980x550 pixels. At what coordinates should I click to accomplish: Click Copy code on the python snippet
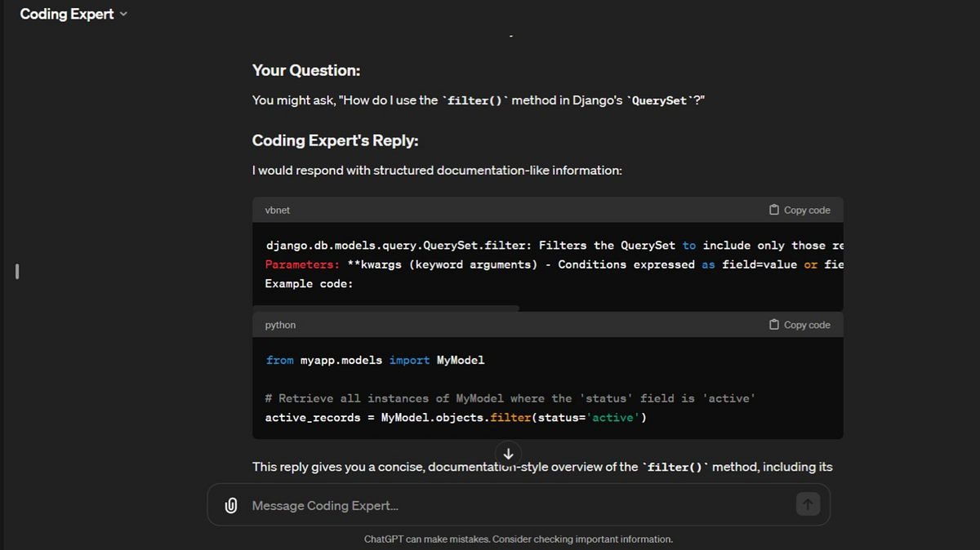point(800,324)
